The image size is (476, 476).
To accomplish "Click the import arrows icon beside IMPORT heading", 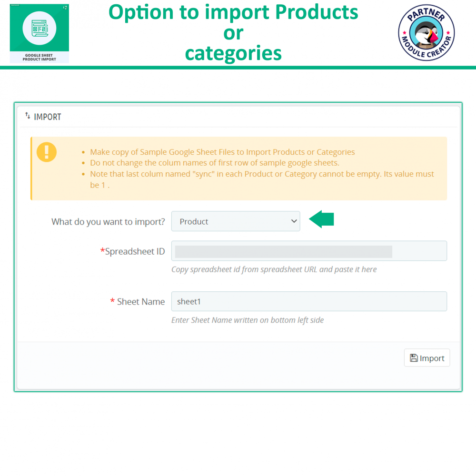I will point(28,116).
